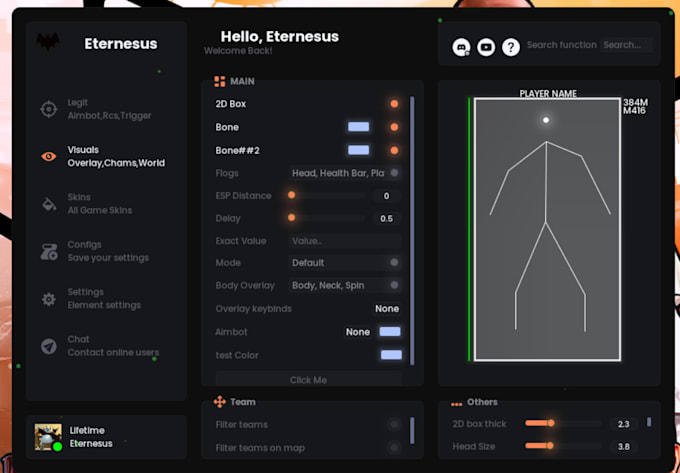Screen dimensions: 680x473
Task: Toggle the Bone option
Action: point(394,127)
